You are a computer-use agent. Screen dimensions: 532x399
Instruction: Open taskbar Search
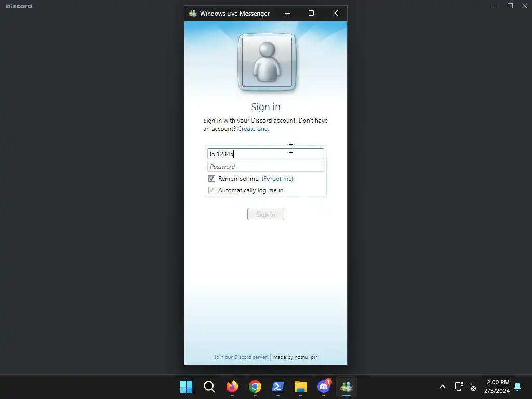pyautogui.click(x=209, y=387)
